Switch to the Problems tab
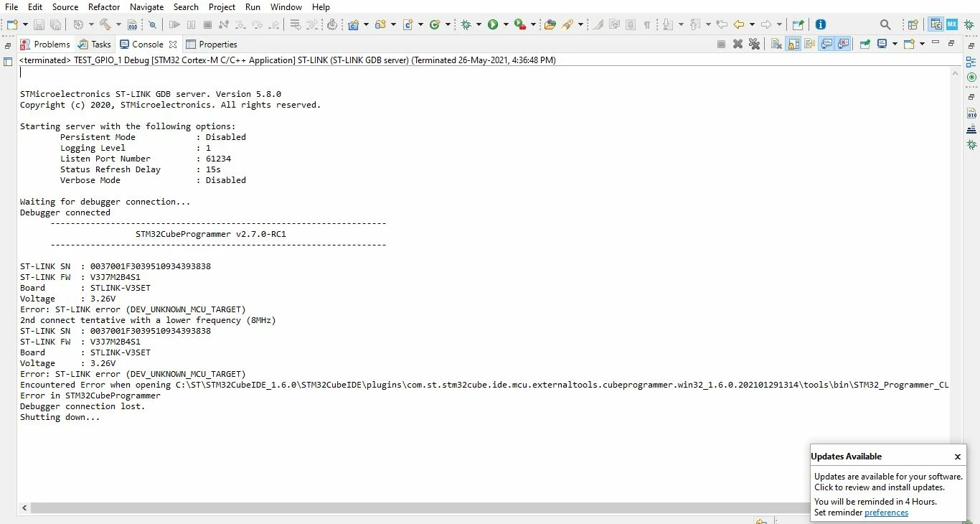 pyautogui.click(x=44, y=44)
